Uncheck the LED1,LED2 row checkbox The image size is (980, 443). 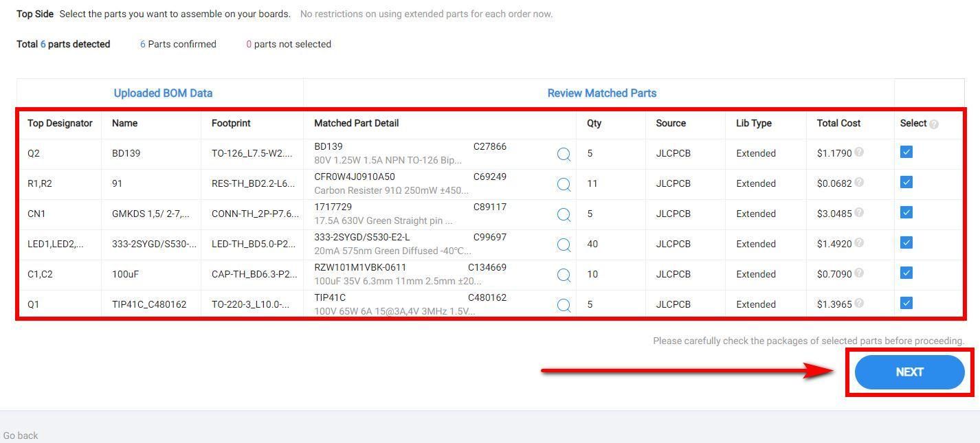[906, 243]
